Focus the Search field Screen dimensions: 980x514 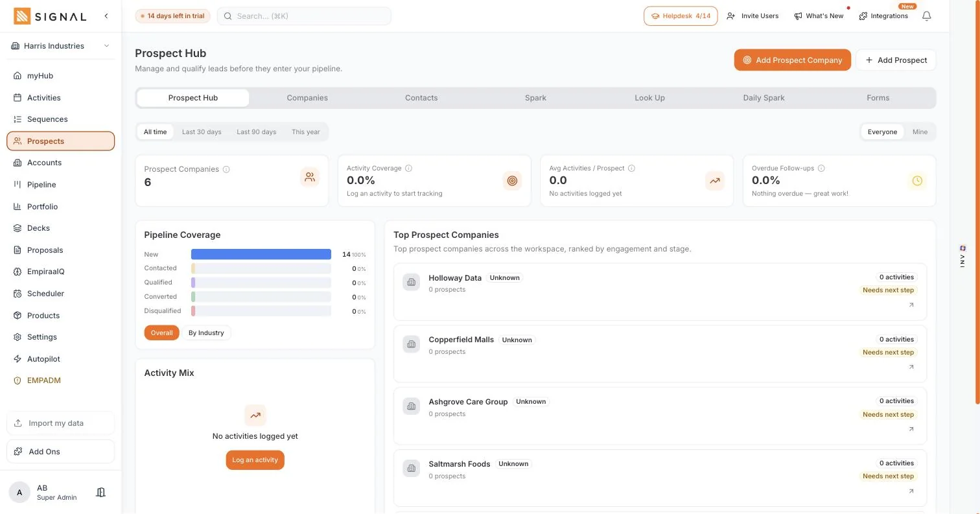(304, 16)
